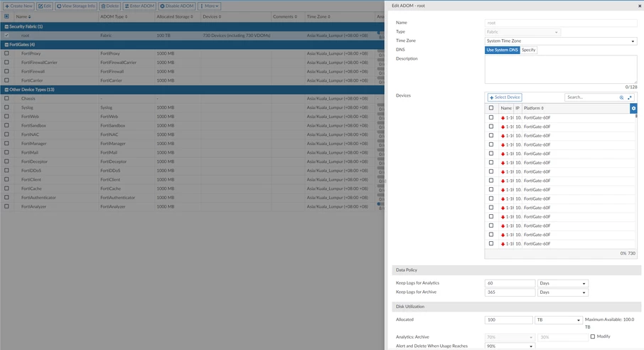Screen dimensions: 644x350
Task: Enable the Modify checkbox
Action: click(x=593, y=336)
